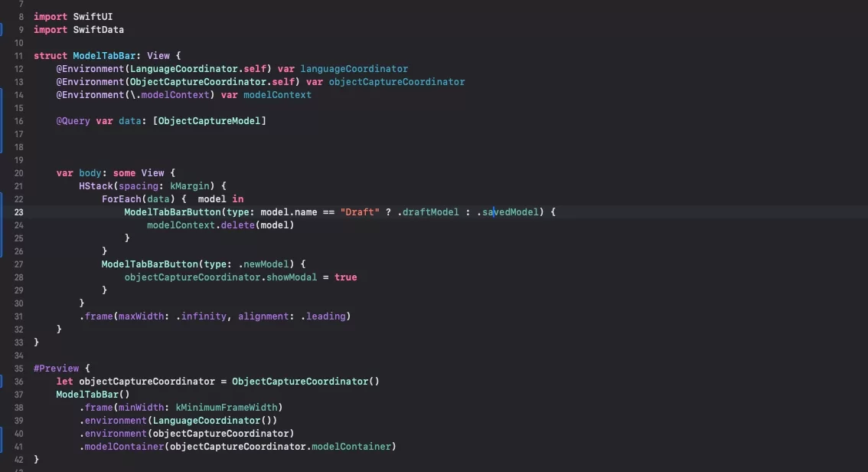Image resolution: width=868 pixels, height=472 pixels.
Task: Click the "@Query" attribute on line 16
Action: click(73, 121)
